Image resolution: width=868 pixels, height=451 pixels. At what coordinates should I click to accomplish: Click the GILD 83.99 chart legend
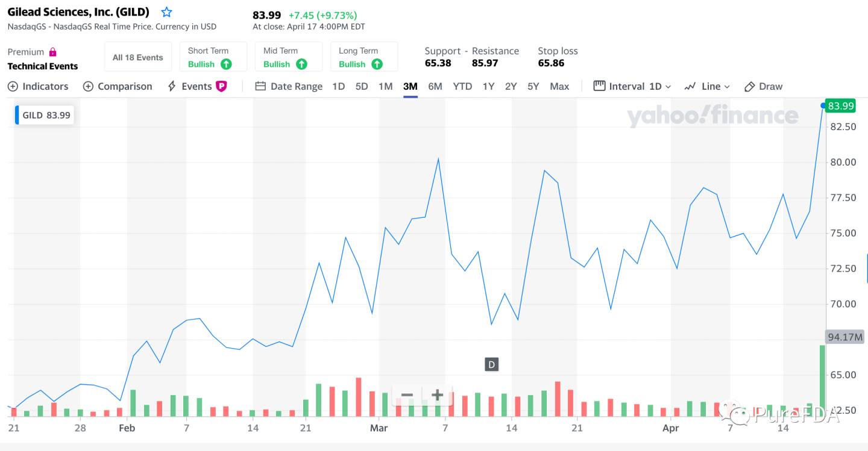(46, 115)
